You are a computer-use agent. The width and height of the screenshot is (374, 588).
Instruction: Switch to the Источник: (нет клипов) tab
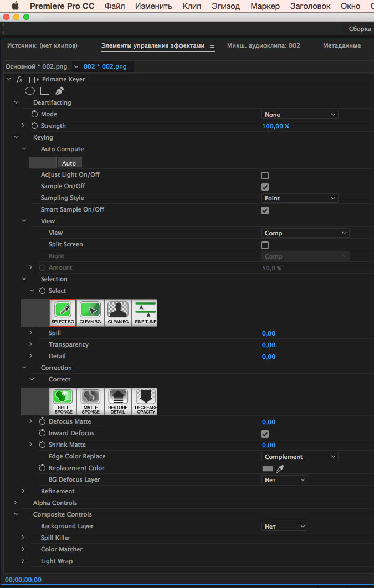click(42, 45)
